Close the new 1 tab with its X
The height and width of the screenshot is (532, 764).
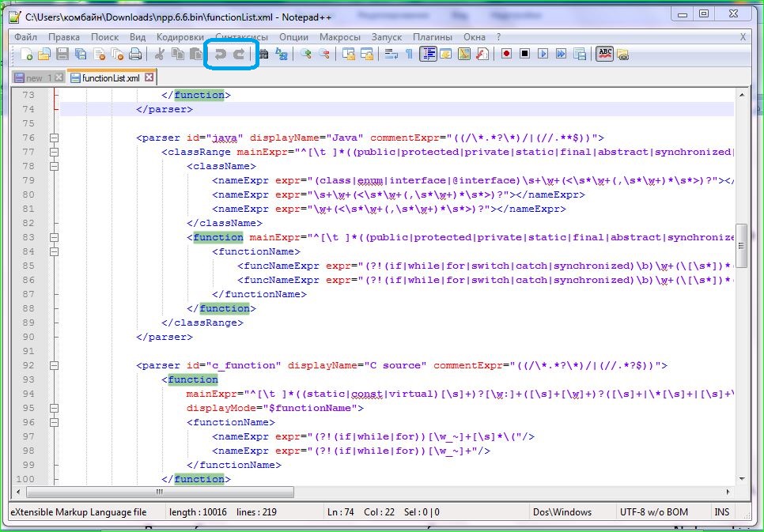pyautogui.click(x=59, y=77)
